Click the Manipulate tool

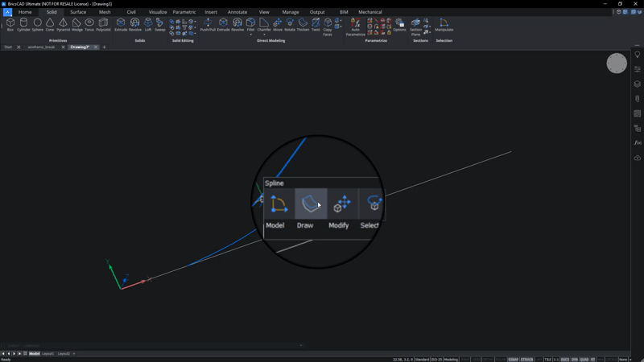click(x=444, y=24)
